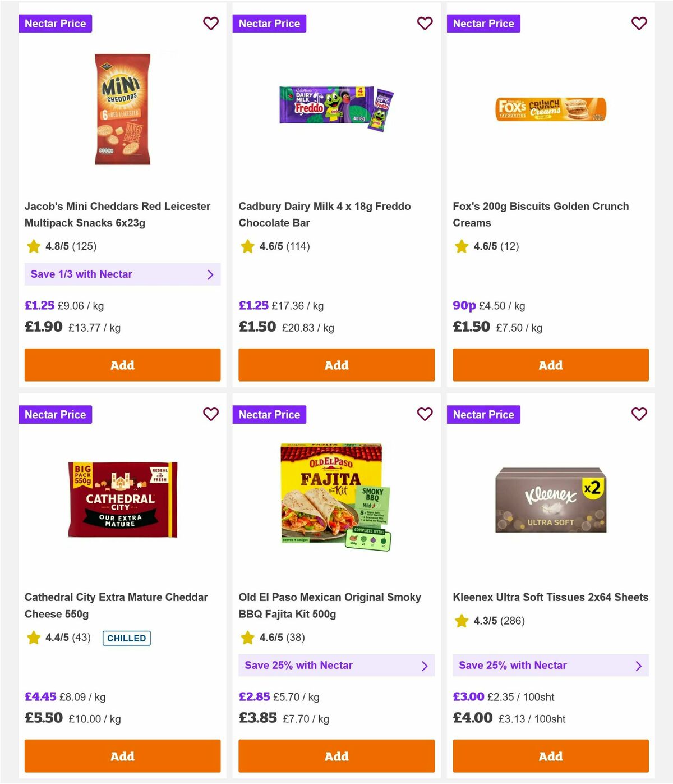Favourite the Old El Paso Fajita Kit heart icon
Screen dimensions: 673x784
tap(425, 414)
